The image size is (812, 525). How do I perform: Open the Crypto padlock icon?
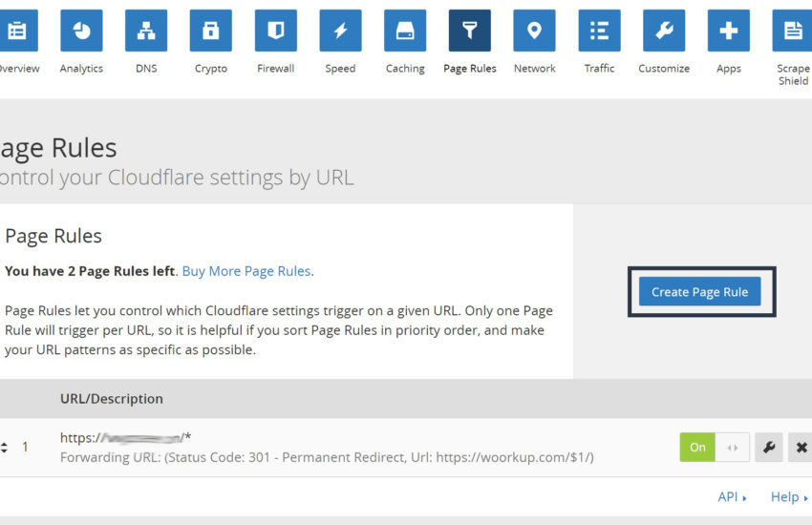click(210, 31)
